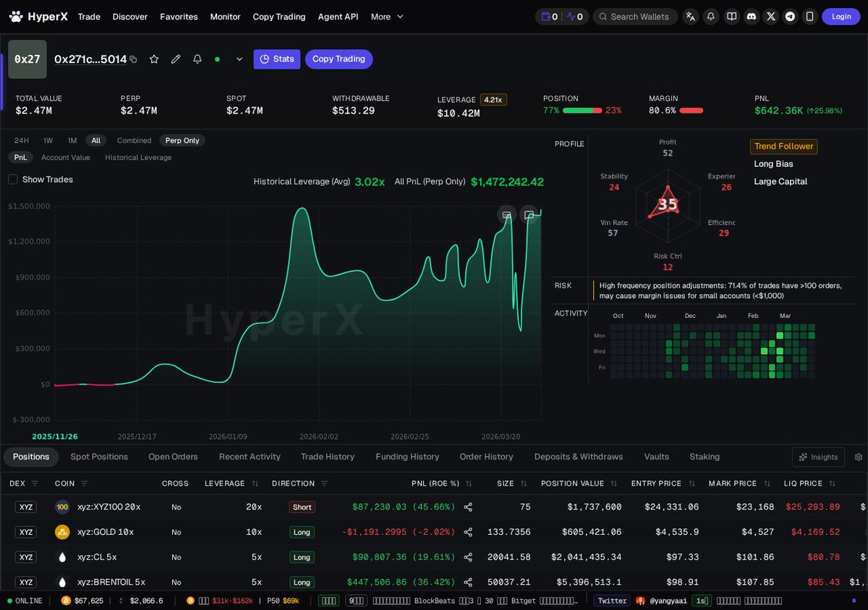Expand the wallet chevron dropdown

coord(239,59)
